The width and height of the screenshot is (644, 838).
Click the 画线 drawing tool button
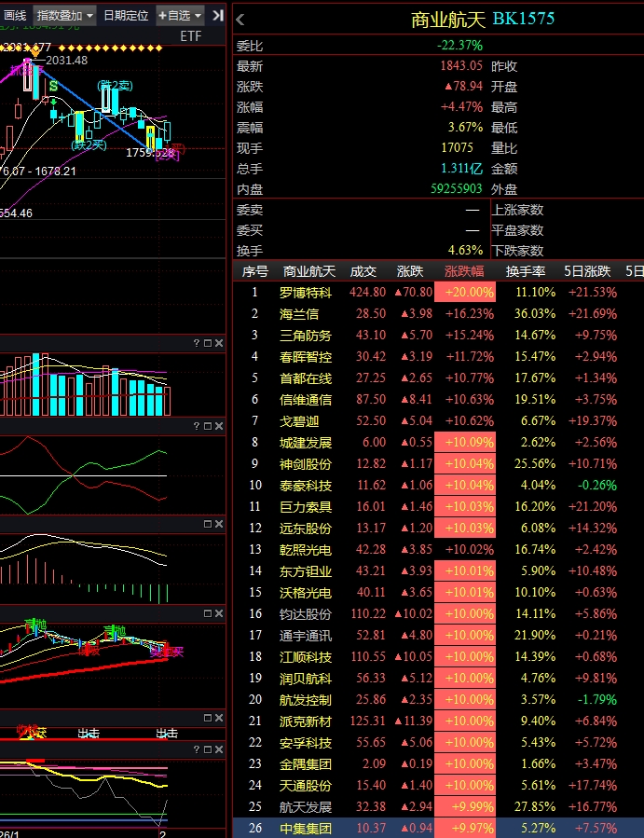click(15, 16)
